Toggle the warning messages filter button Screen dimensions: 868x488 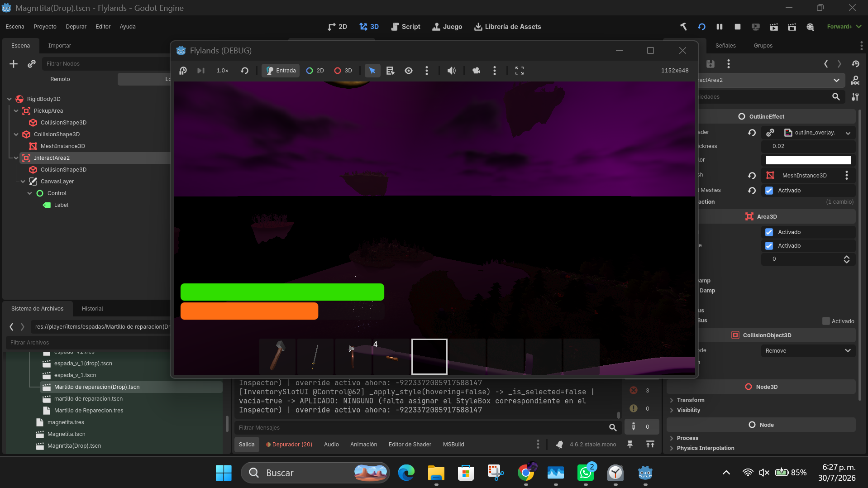(641, 408)
